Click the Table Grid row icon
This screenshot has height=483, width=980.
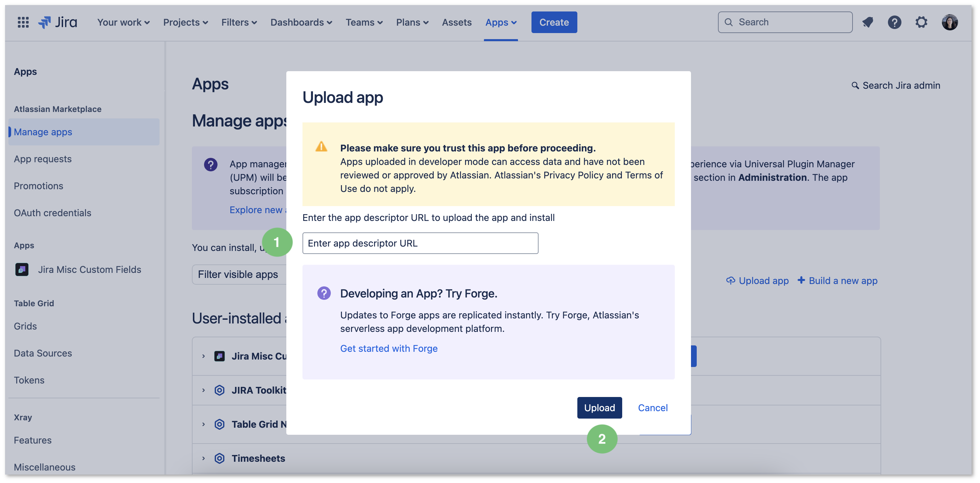tap(220, 424)
